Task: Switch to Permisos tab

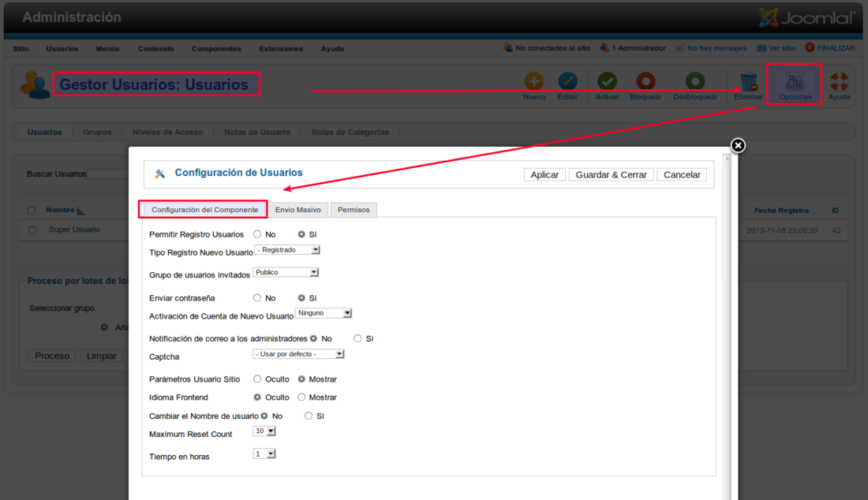Action: click(x=354, y=210)
